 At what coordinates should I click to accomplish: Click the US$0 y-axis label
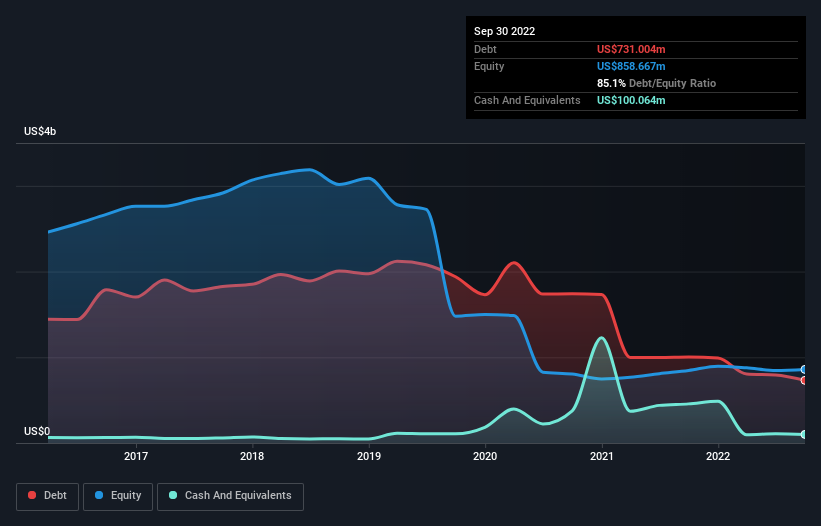[x=37, y=431]
